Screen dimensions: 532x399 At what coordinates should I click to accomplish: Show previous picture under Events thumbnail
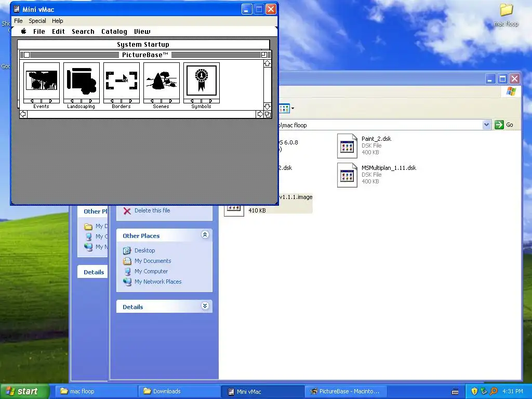32,101
